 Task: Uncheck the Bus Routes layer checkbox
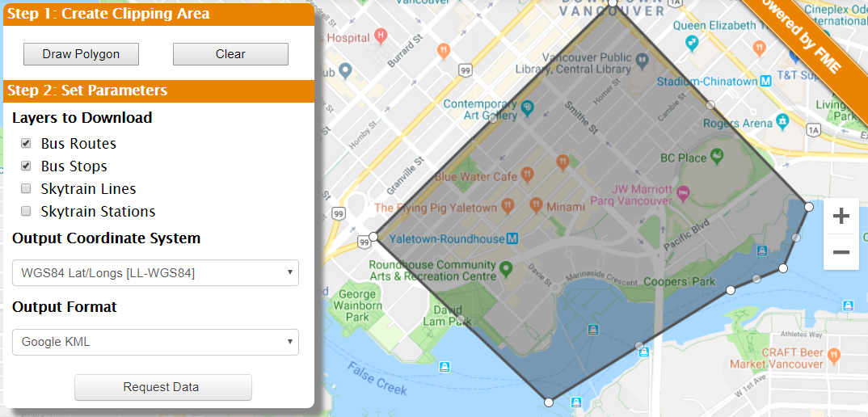pyautogui.click(x=26, y=143)
